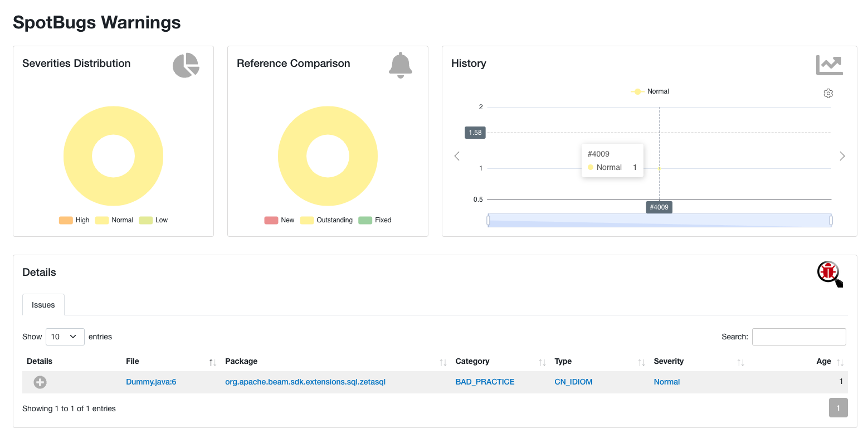Toggle the Outstanding legend item
This screenshot has height=438, width=868.
click(326, 220)
